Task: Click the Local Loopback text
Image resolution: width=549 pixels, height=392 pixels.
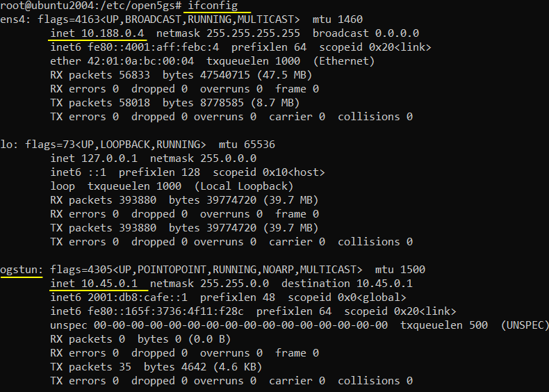Action: pyautogui.click(x=244, y=186)
